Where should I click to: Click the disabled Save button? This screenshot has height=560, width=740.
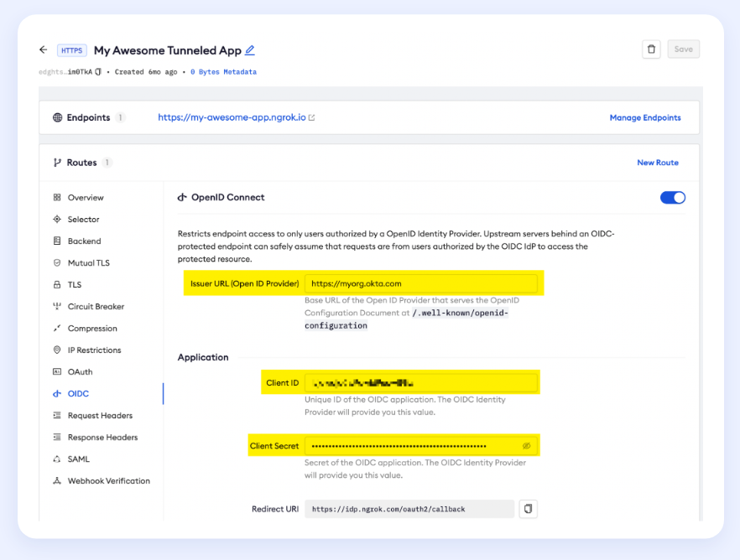[x=683, y=49]
